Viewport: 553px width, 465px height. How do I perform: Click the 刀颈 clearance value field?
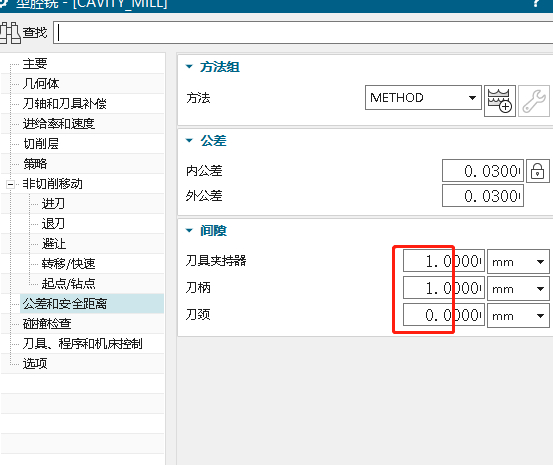(444, 315)
